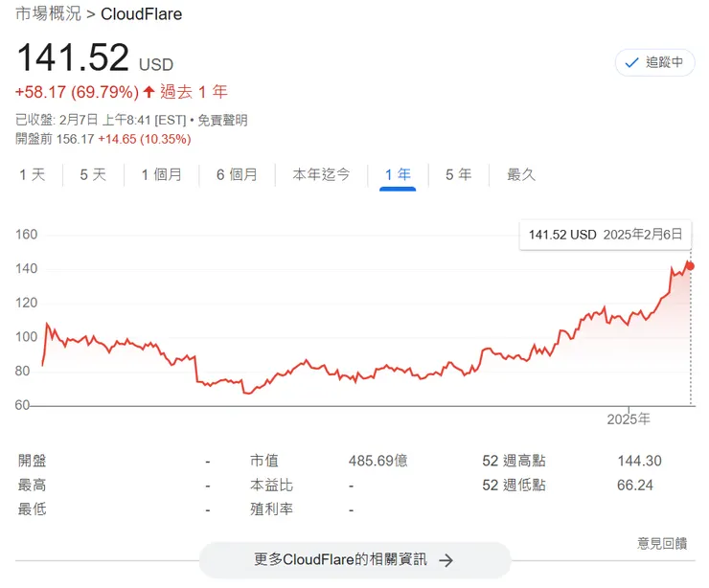Open the 意見回饋 feedback link
The width and height of the screenshot is (709, 588).
tap(662, 543)
